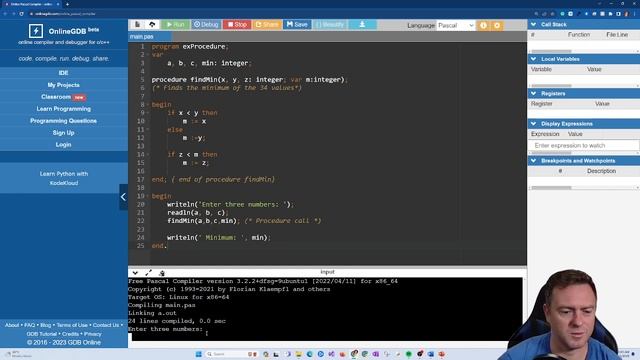Collapse the Display Expressions panel
The width and height of the screenshot is (640, 360).
coord(533,124)
